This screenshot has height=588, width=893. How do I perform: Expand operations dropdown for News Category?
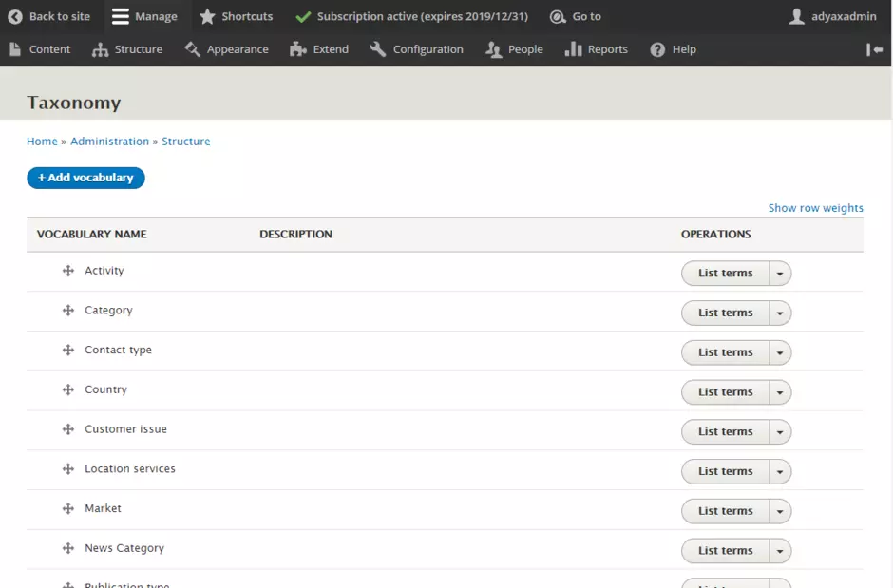click(780, 551)
